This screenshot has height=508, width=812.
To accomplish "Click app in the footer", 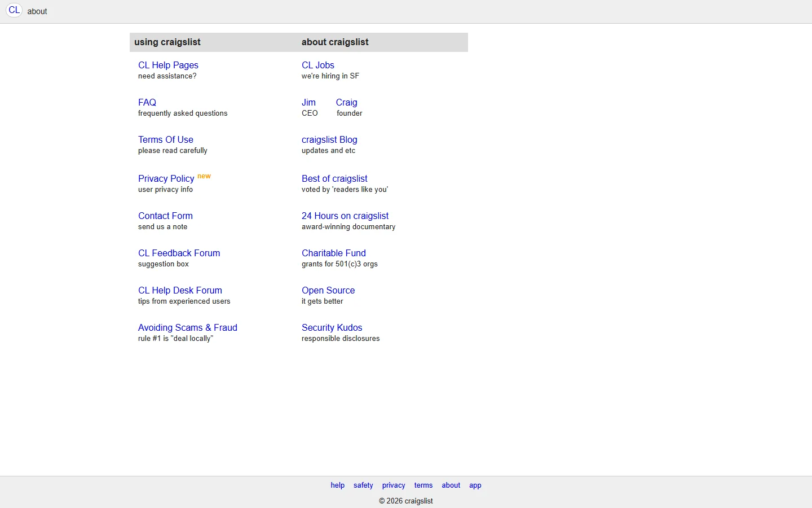I will pyautogui.click(x=475, y=485).
